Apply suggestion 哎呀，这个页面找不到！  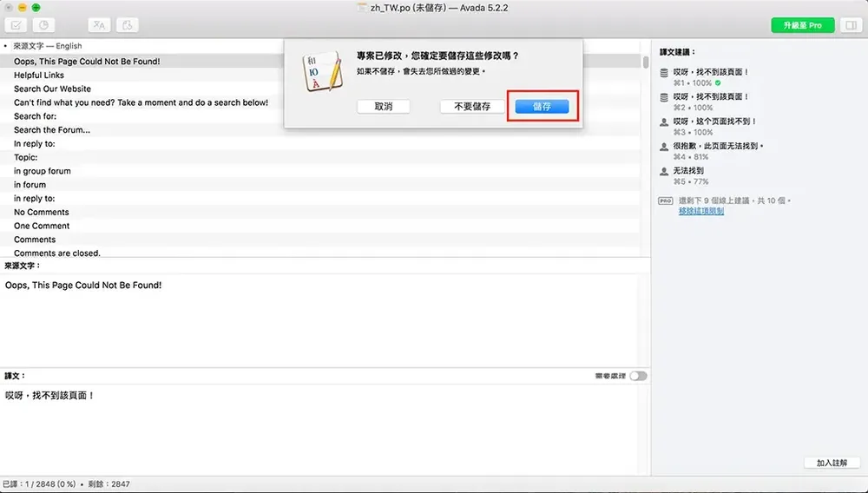pyautogui.click(x=714, y=122)
